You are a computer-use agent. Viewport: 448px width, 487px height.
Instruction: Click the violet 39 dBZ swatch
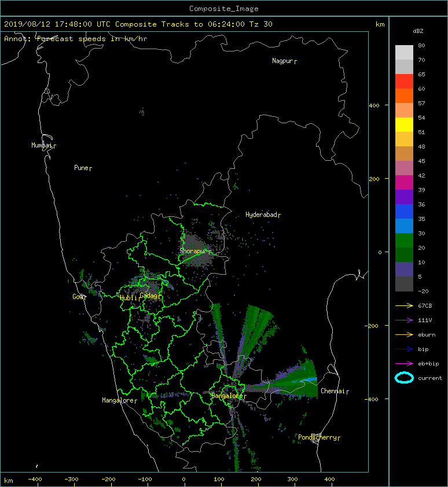[x=404, y=197]
